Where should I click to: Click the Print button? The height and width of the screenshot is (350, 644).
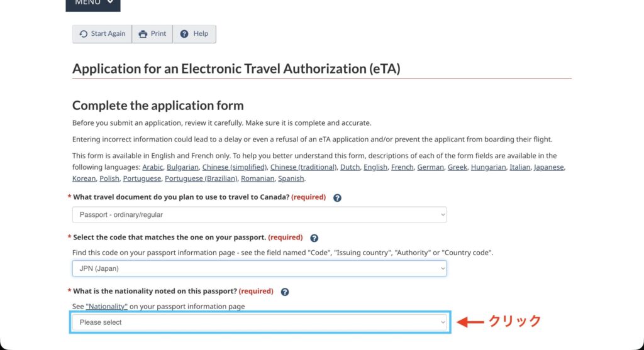coord(152,34)
